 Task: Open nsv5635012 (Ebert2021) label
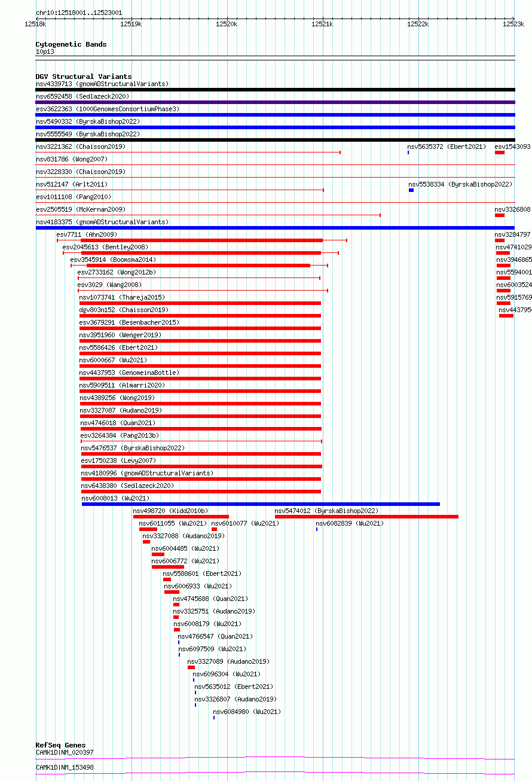click(234, 687)
